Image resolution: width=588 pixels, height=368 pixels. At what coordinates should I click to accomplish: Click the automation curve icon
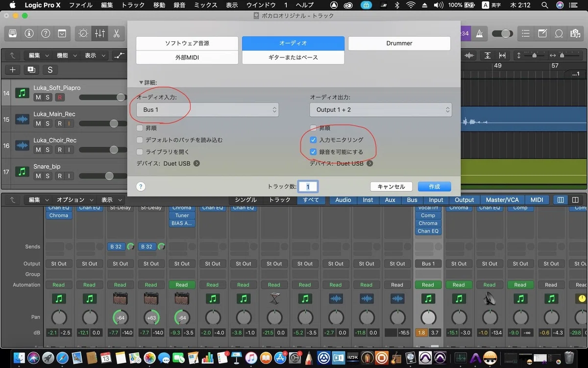[119, 55]
